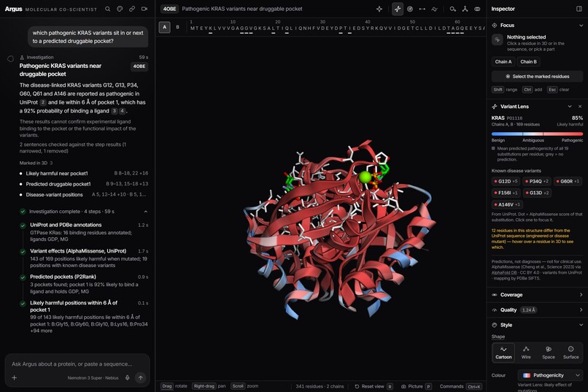This screenshot has height=392, width=588.
Task: Click the green check beside Predicted pockets (P2Rank)
Action: coord(23,277)
